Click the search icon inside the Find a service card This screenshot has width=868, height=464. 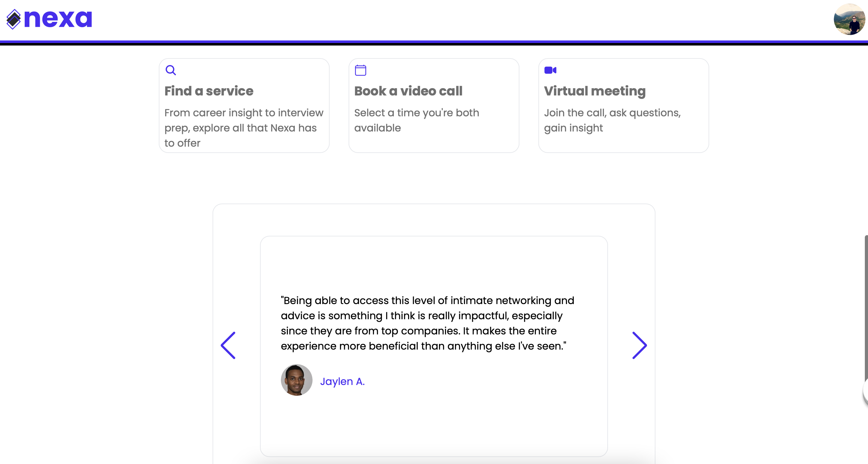point(171,70)
